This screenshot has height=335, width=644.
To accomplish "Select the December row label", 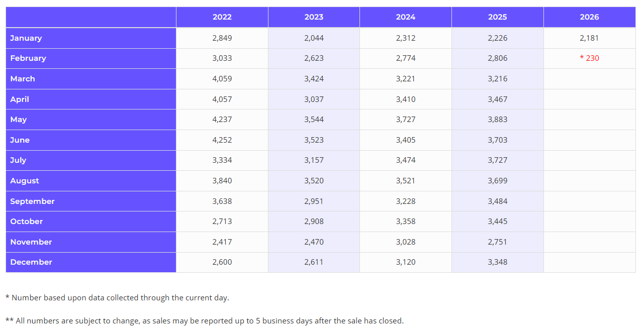I will [31, 262].
